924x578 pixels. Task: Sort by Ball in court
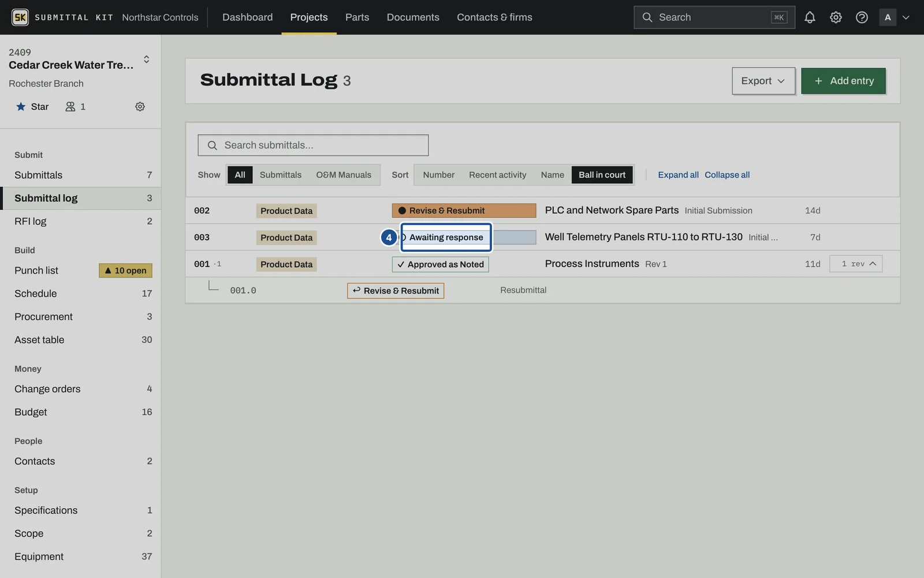pos(602,175)
